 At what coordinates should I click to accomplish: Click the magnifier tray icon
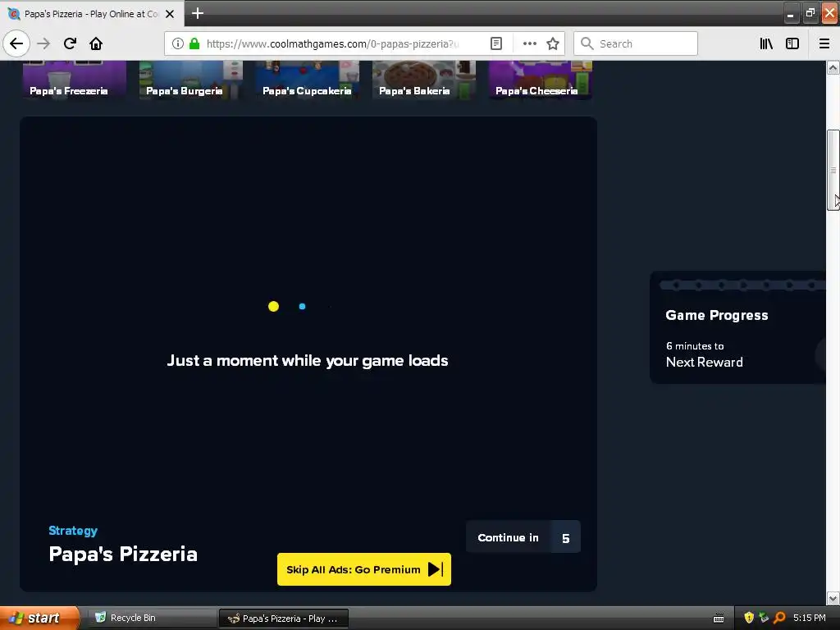[x=779, y=618]
